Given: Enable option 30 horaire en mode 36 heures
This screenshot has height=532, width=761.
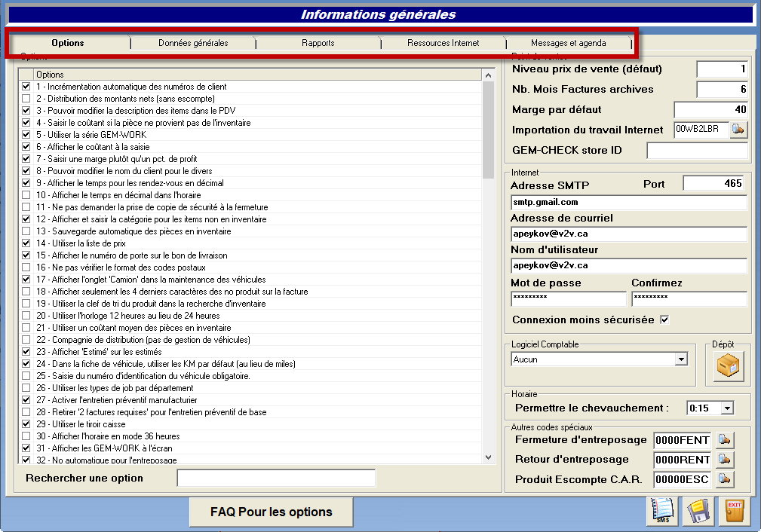Looking at the screenshot, I should click(26, 436).
